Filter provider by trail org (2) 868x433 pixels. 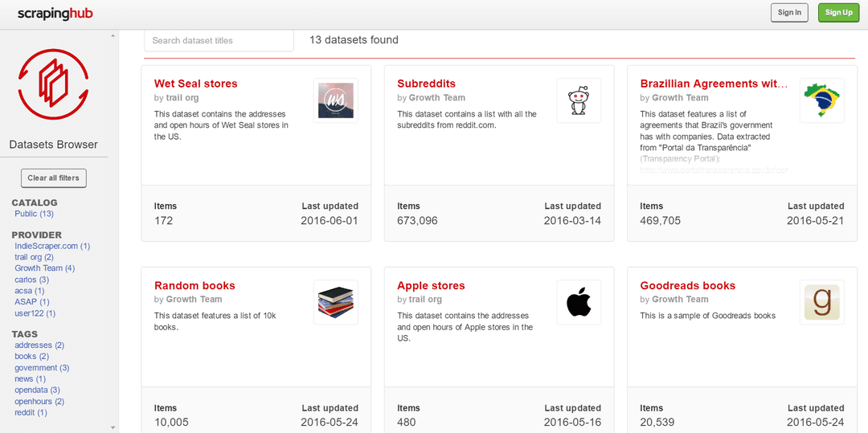(34, 257)
